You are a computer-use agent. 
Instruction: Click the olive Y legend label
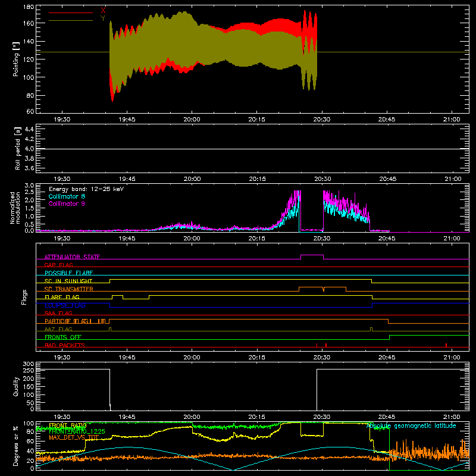click(103, 18)
